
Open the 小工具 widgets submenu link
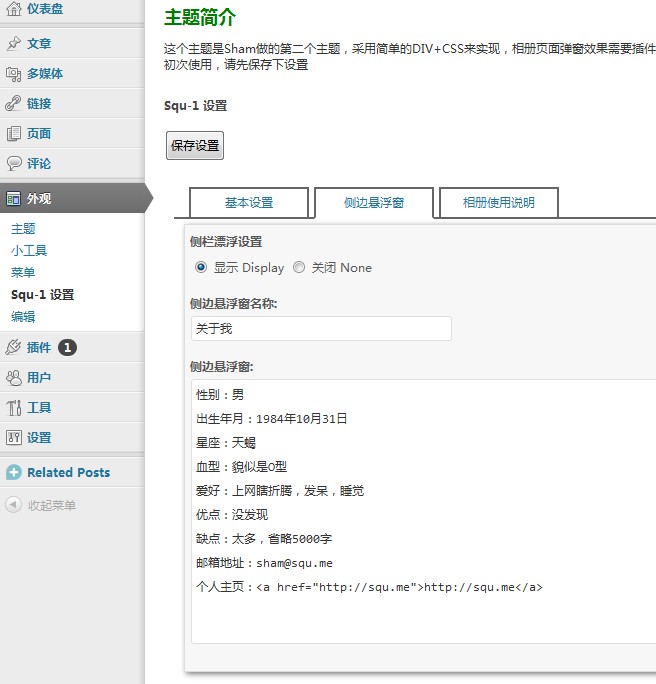click(29, 251)
